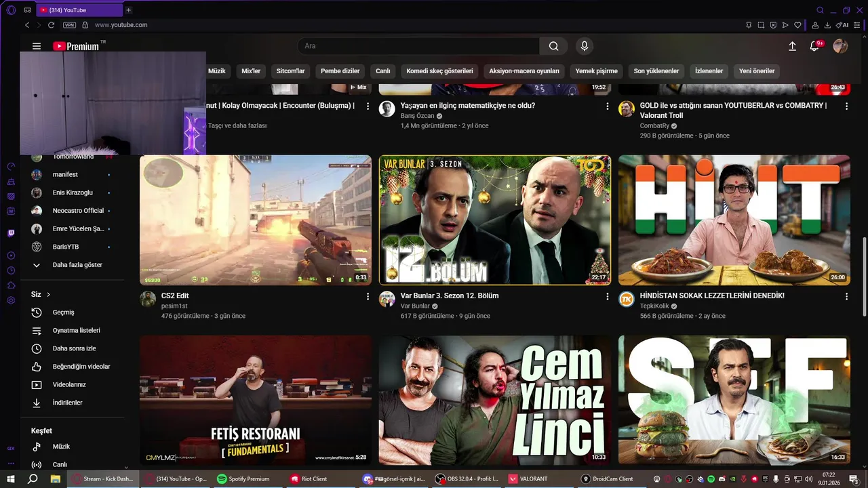Click the YouTube search field
The height and width of the screenshot is (488, 868).
point(418,46)
